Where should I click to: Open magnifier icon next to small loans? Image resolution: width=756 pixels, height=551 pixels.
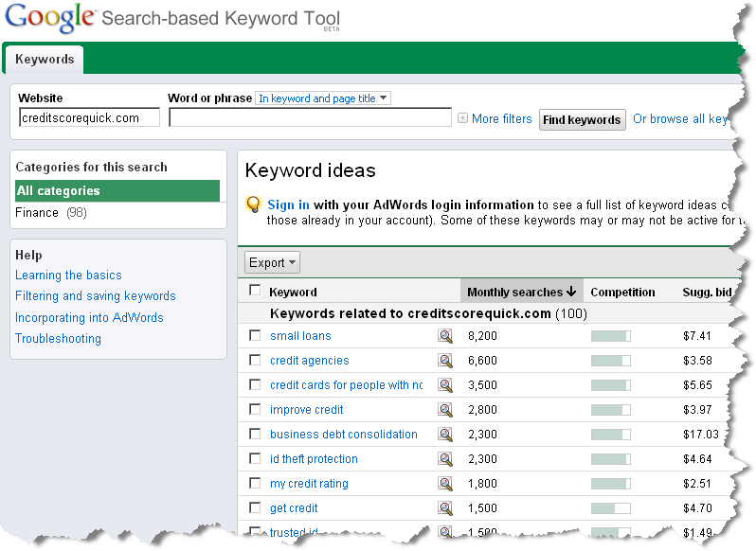coord(445,336)
